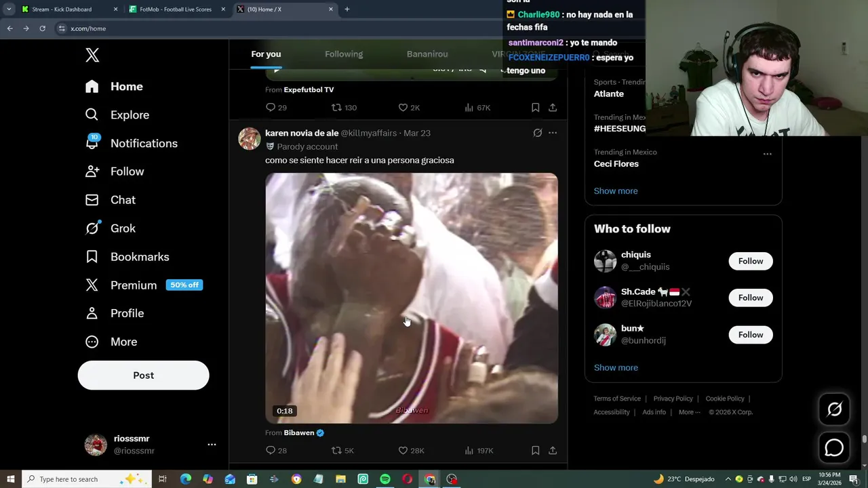868x488 pixels.
Task: Share the Expefutbol TV post
Action: tap(553, 108)
